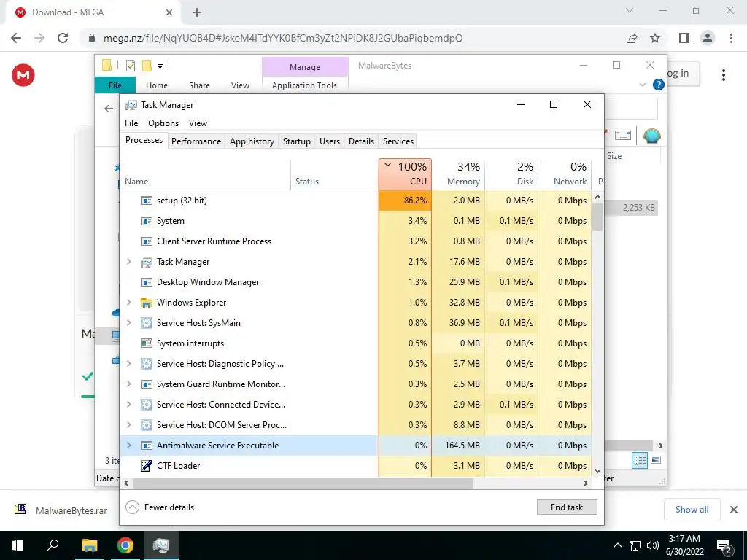Click the Chrome address bar URL

pos(283,38)
